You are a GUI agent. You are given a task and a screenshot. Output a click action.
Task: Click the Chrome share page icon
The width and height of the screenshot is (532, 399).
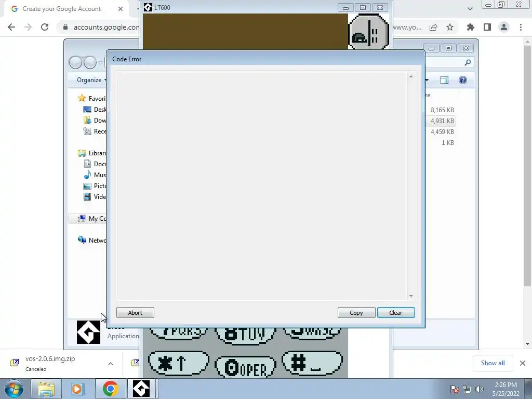(433, 27)
